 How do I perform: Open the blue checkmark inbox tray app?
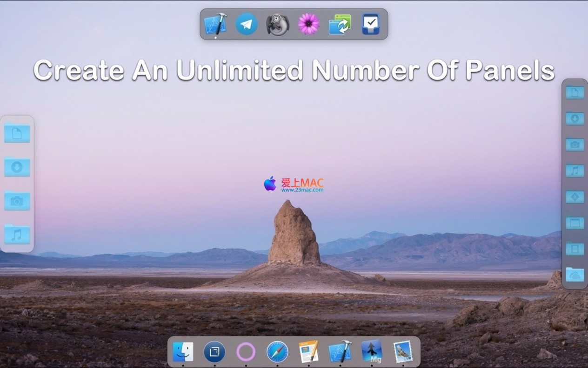[x=370, y=24]
